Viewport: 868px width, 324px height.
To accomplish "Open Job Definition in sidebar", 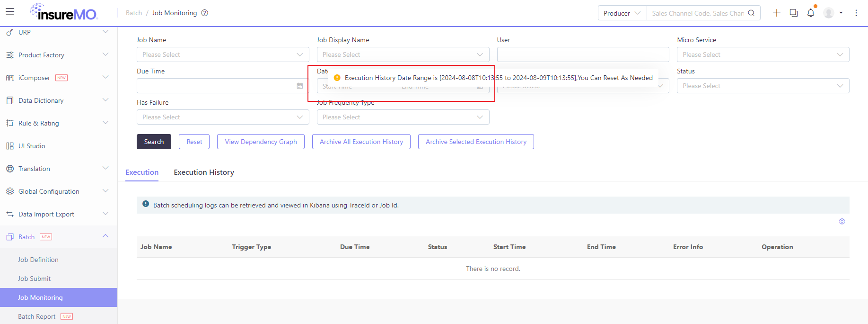I will pos(38,260).
